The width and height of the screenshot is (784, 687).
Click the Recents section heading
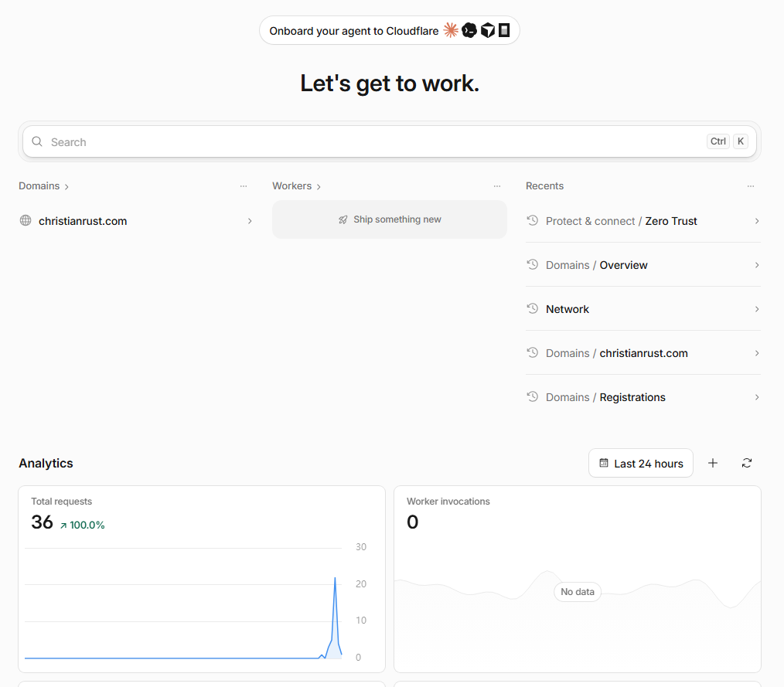coord(544,186)
